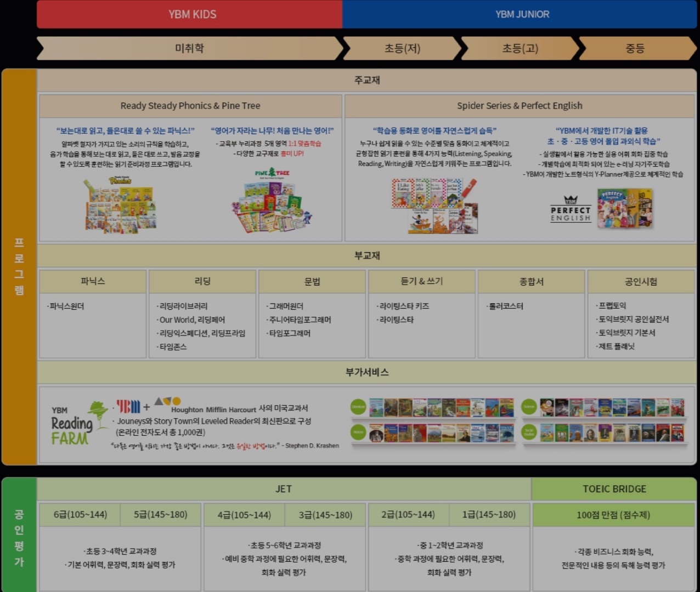The height and width of the screenshot is (592, 700).
Task: Open the Ready Steady Phonics book set image
Action: pos(120,205)
